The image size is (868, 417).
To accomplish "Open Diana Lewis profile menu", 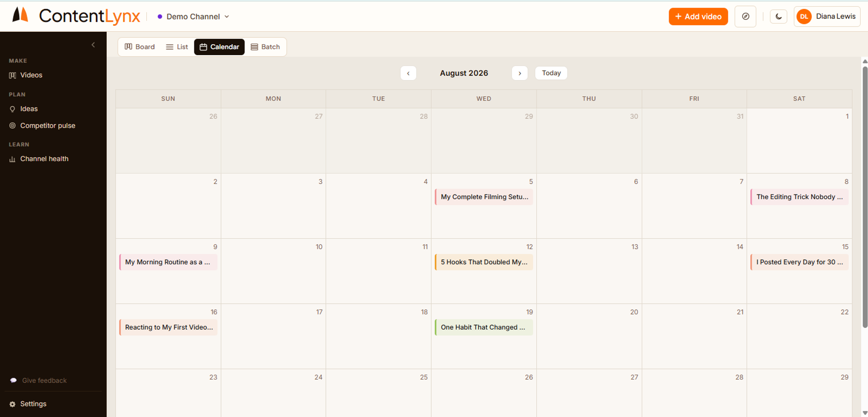I will tap(827, 17).
